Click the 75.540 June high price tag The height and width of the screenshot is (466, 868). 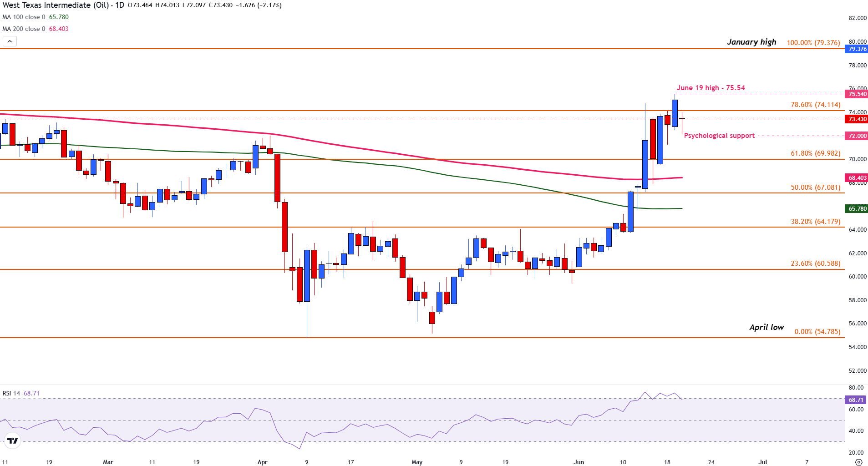pos(856,94)
